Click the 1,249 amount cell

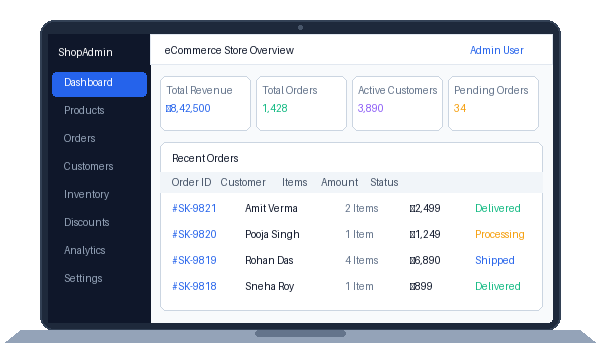[x=425, y=234]
